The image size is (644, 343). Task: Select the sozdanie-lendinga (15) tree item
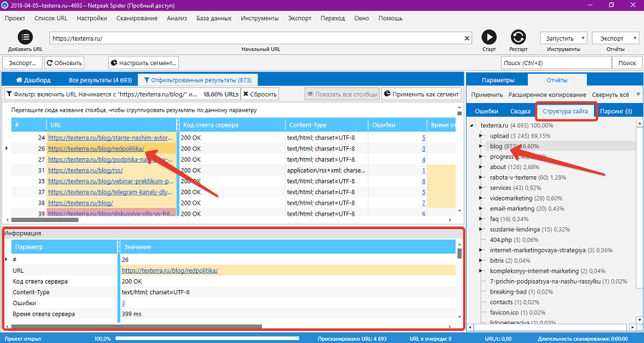coord(530,229)
